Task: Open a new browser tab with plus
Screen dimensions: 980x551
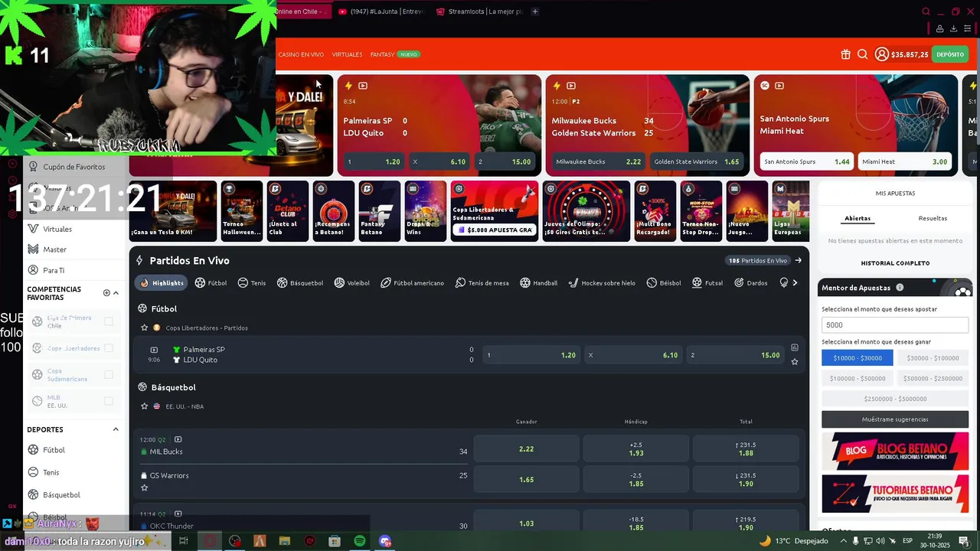Action: [535, 11]
